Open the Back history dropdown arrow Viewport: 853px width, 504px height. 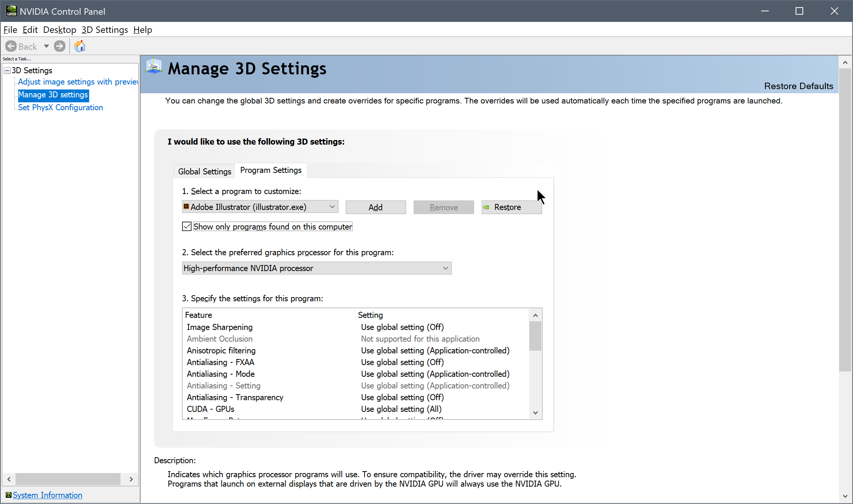click(x=46, y=46)
